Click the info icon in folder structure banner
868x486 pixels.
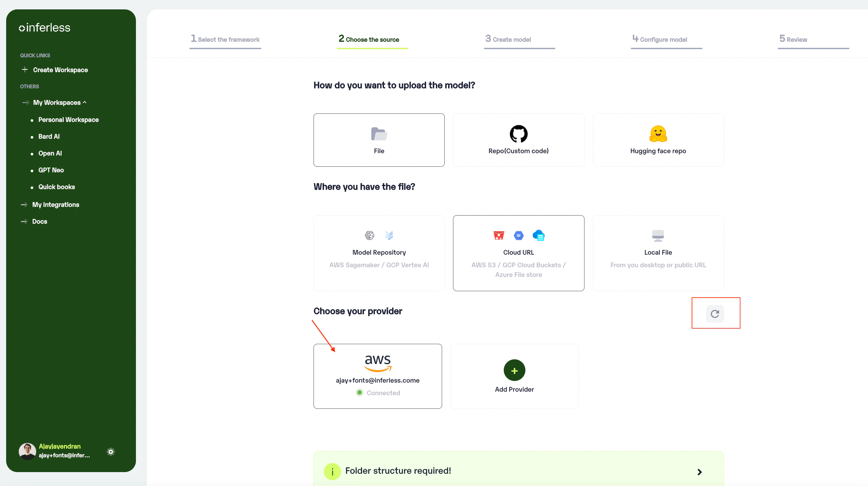click(x=332, y=471)
